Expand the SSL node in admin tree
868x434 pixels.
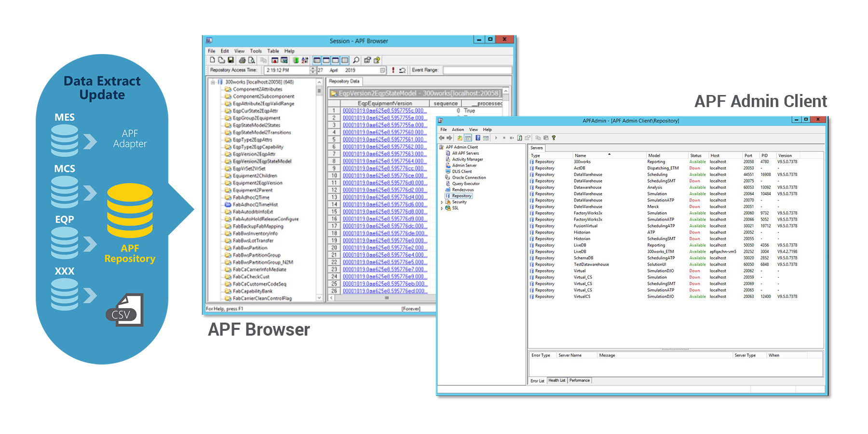(x=442, y=208)
